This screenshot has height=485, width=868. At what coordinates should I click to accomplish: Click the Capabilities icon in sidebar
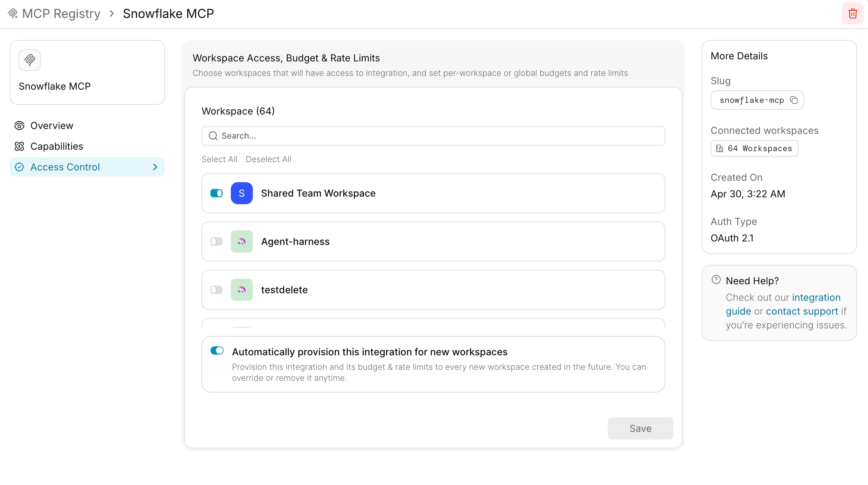click(x=19, y=146)
